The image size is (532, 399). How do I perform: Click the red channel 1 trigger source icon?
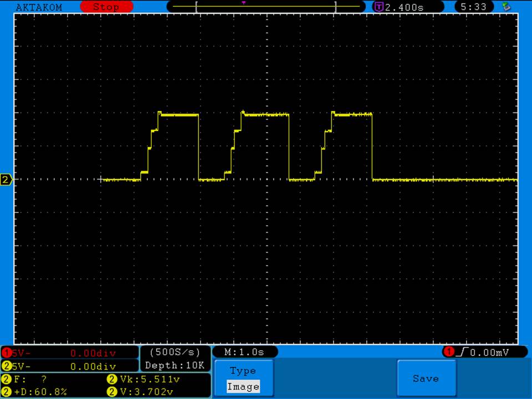[x=448, y=352]
